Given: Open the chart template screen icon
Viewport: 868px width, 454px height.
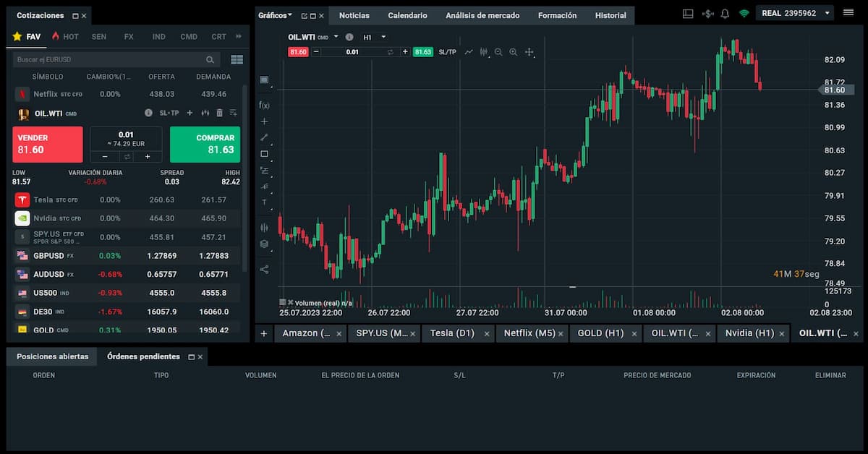Looking at the screenshot, I should click(x=264, y=80).
